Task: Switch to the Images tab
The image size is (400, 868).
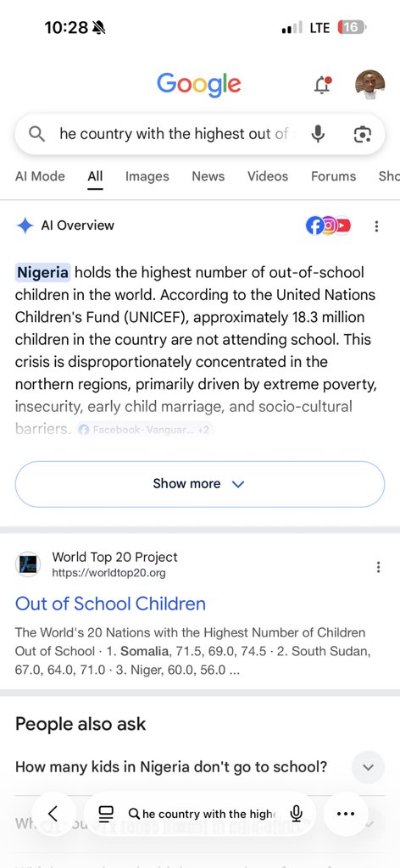Action: click(147, 176)
